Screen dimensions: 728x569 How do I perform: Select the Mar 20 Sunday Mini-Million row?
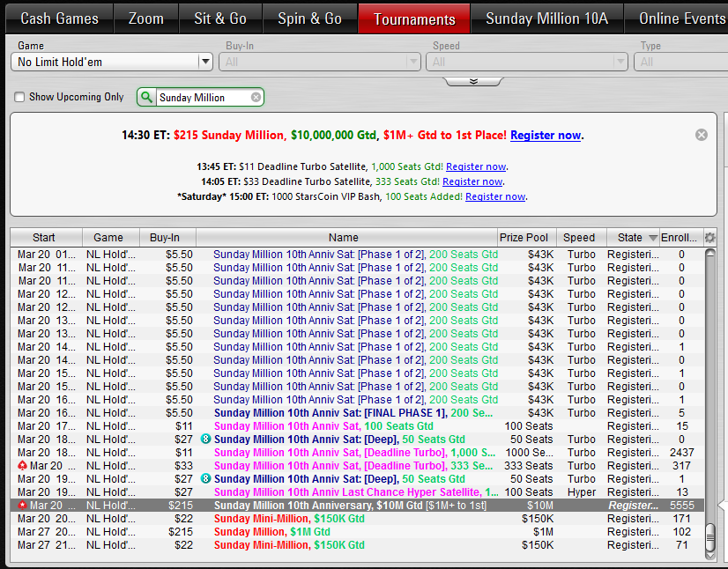tap(357, 519)
